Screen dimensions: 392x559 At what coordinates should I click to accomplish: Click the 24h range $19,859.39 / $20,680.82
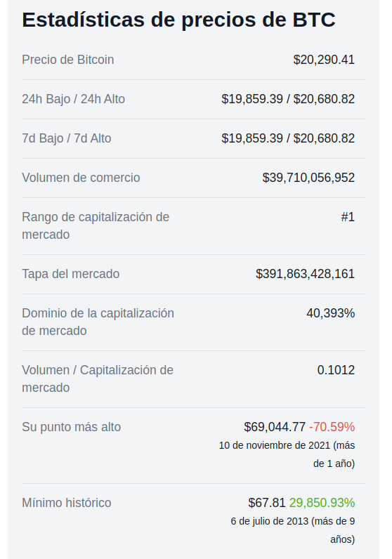point(288,99)
